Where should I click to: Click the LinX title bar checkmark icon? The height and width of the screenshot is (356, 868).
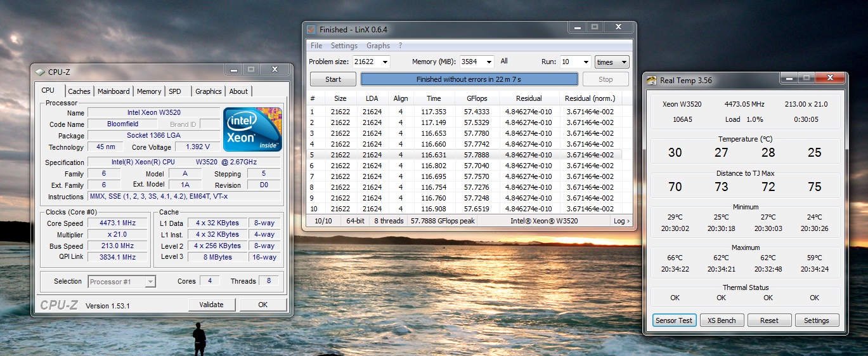coord(311,29)
